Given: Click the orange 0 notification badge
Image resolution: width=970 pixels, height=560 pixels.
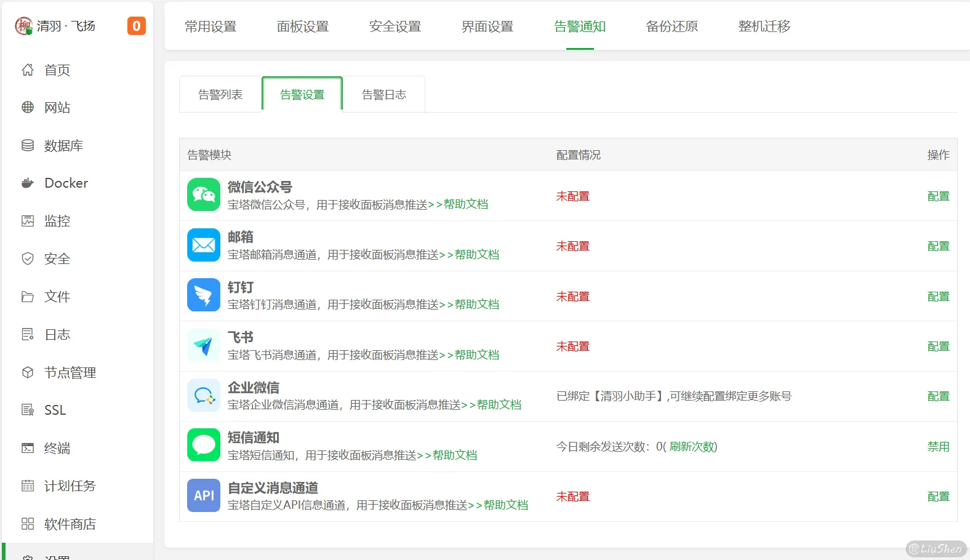Looking at the screenshot, I should 137,26.
